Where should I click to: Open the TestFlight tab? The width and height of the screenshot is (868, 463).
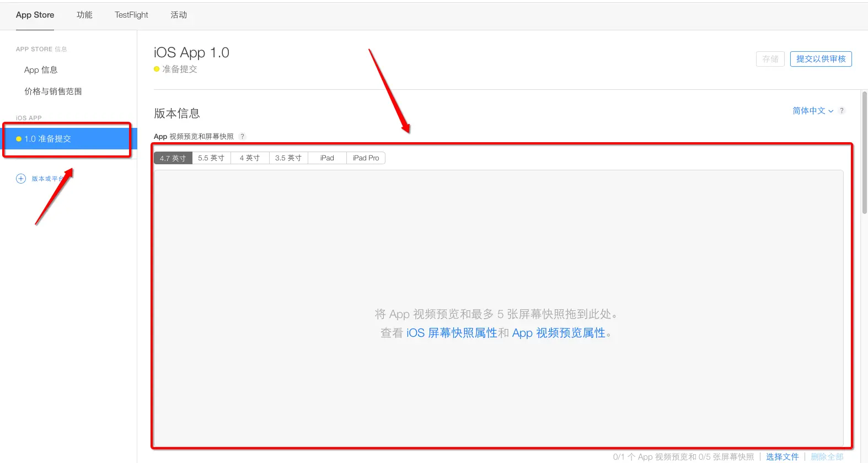pos(131,15)
